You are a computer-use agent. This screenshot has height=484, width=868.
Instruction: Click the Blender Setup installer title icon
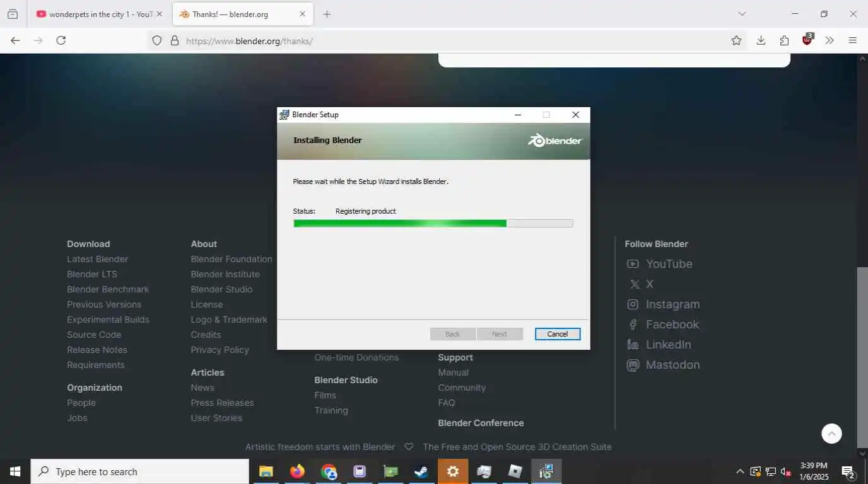(284, 115)
